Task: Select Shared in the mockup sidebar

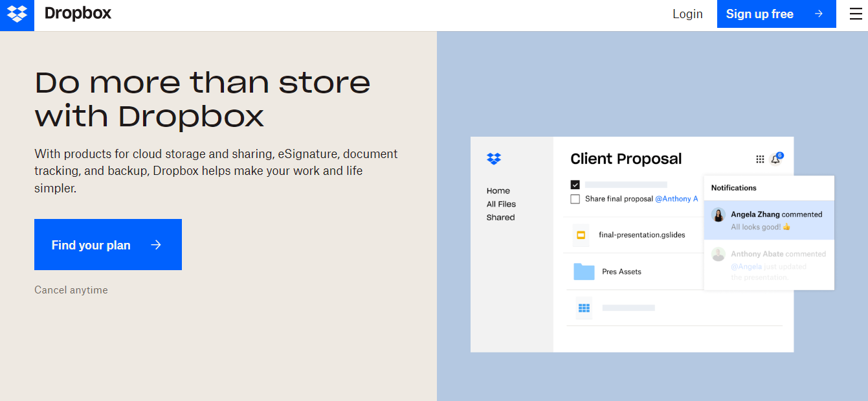Action: coord(500,218)
